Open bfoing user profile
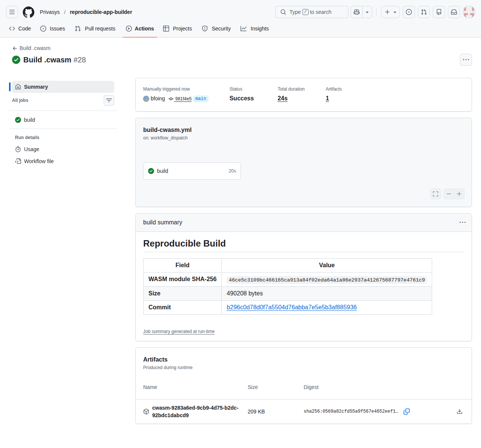 pyautogui.click(x=158, y=98)
